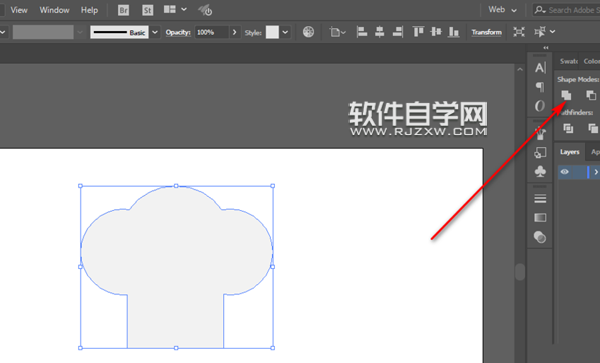Open the Stroke panel icon
The image size is (600, 363).
(x=540, y=199)
